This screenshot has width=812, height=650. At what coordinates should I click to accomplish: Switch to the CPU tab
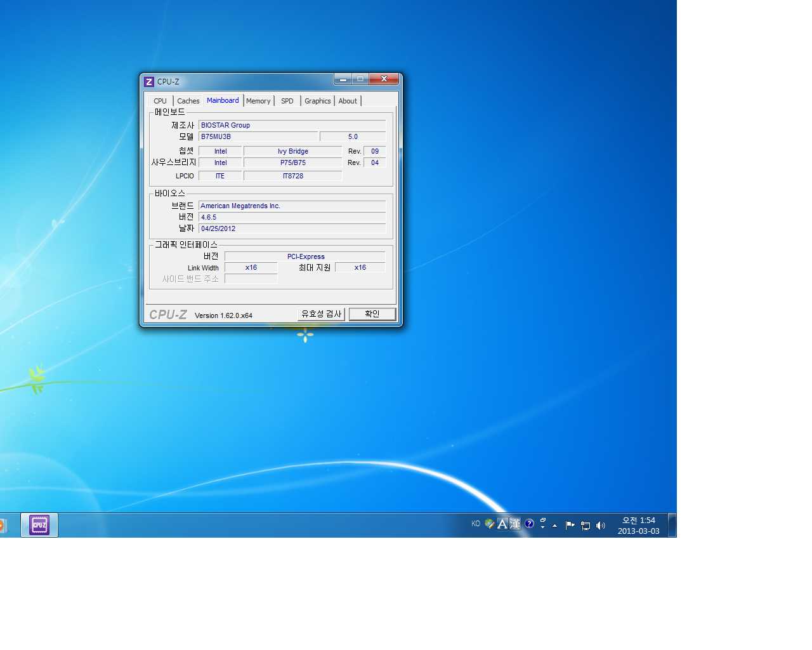point(160,101)
